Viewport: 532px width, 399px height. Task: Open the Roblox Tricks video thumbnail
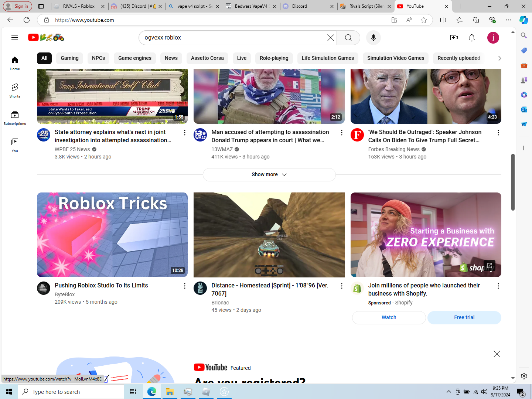[x=112, y=235]
